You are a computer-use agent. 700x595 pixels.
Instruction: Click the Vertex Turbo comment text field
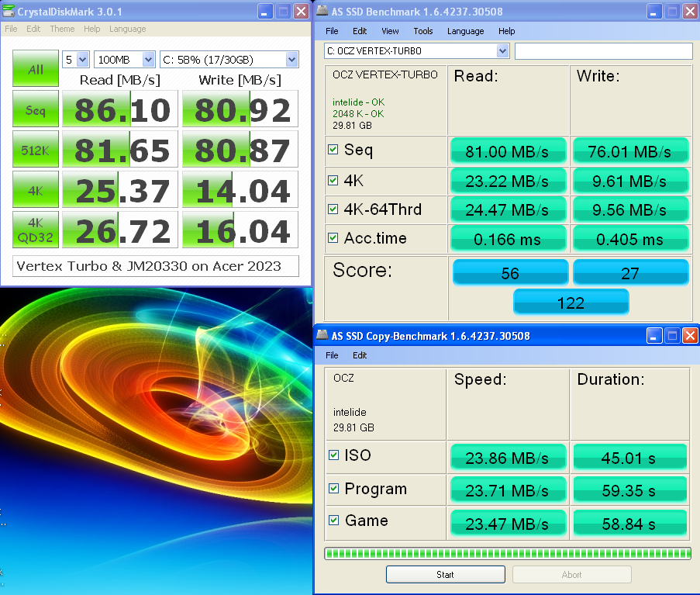tap(156, 266)
